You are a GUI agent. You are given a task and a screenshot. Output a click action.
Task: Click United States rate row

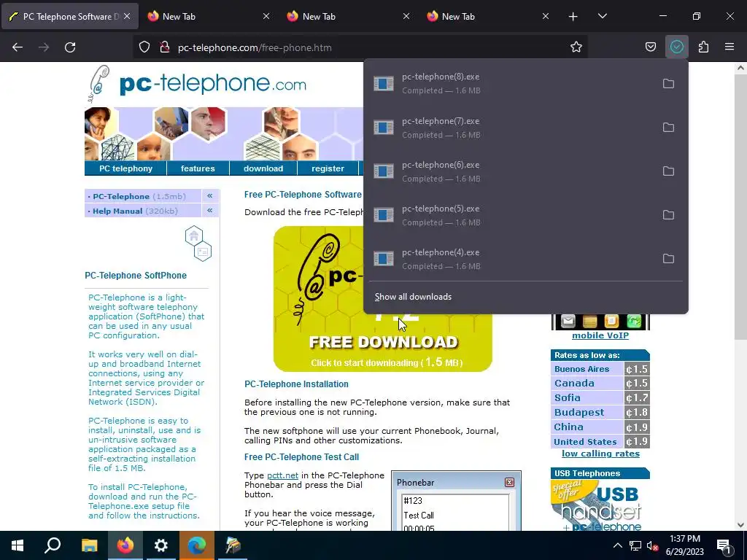click(600, 441)
